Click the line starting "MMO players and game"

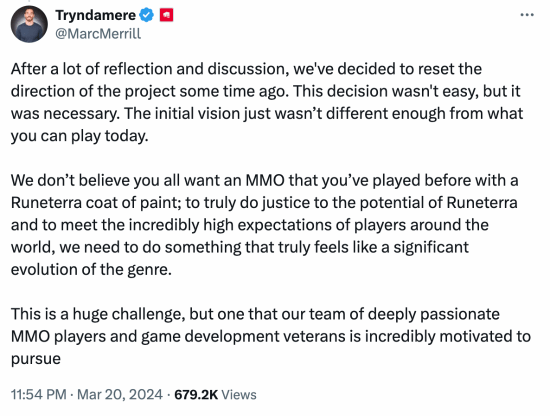[x=271, y=336]
